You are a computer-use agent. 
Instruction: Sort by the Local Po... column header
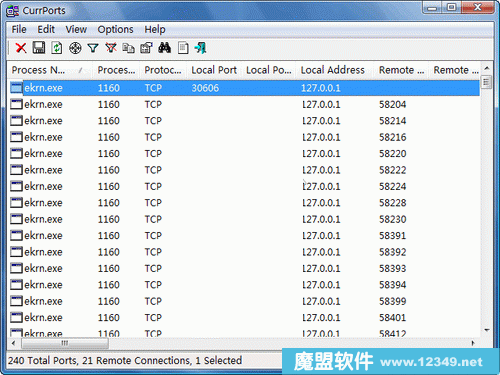pos(269,70)
